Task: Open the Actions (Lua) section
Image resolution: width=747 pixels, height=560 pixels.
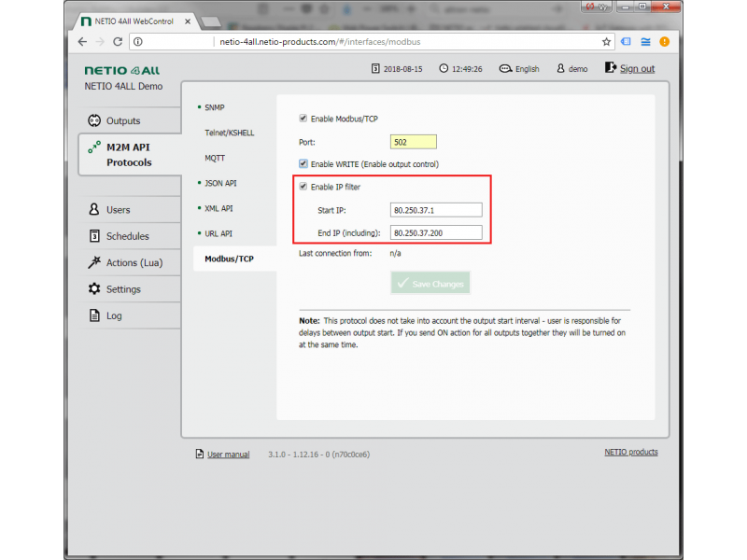Action: [130, 263]
